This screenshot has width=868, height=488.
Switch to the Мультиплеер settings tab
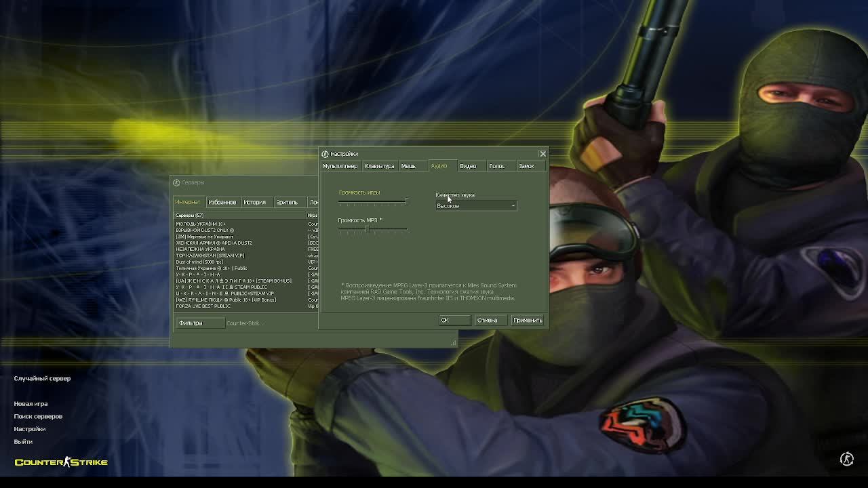pos(340,166)
